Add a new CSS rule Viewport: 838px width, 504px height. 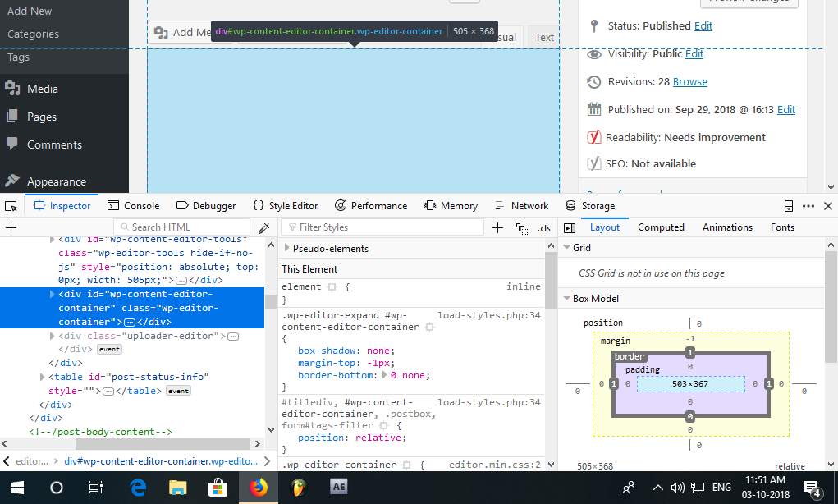click(497, 227)
